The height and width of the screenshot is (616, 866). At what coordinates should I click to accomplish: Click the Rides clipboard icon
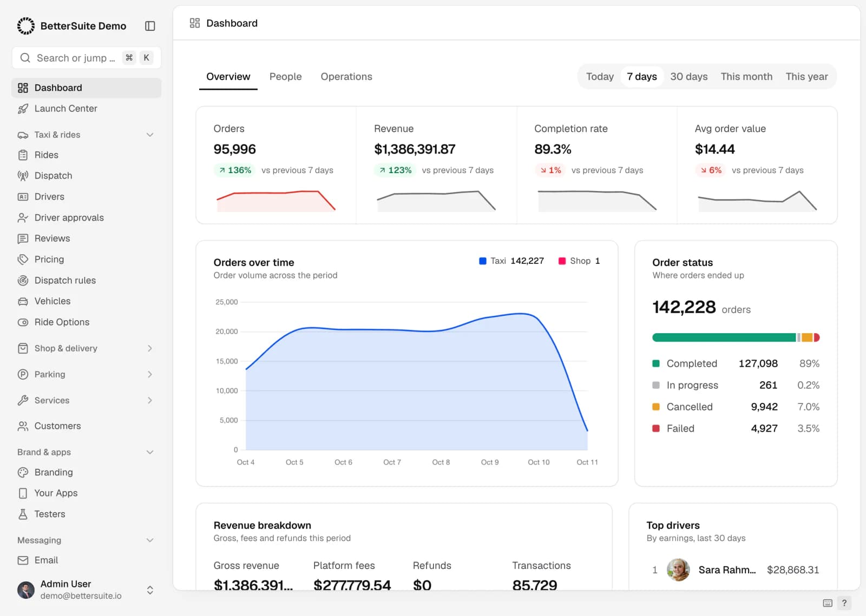point(23,155)
